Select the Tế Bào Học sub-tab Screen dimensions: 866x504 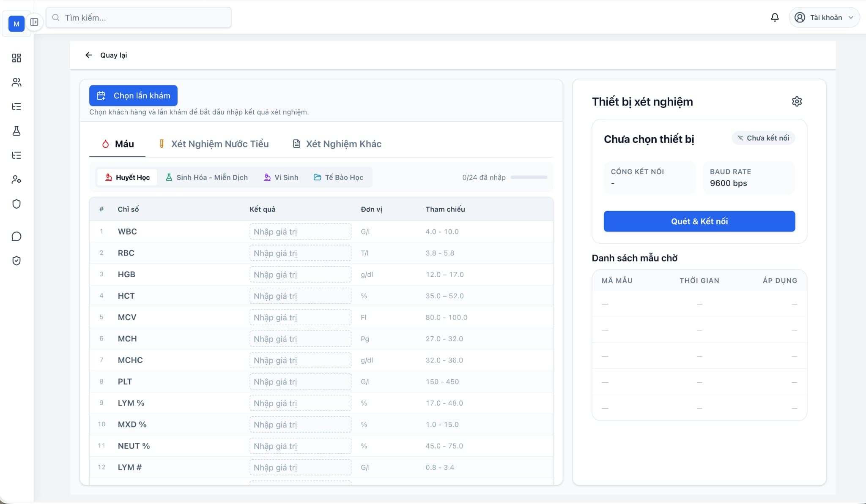pos(338,177)
